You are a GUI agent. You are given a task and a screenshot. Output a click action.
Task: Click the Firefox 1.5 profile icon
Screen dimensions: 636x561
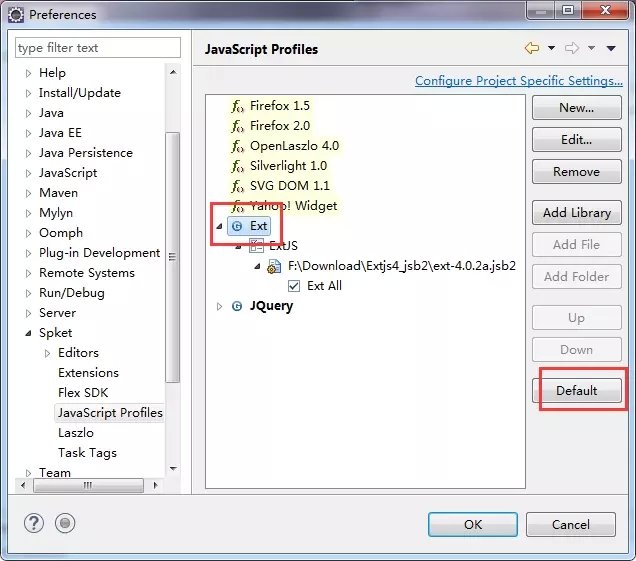[x=237, y=106]
